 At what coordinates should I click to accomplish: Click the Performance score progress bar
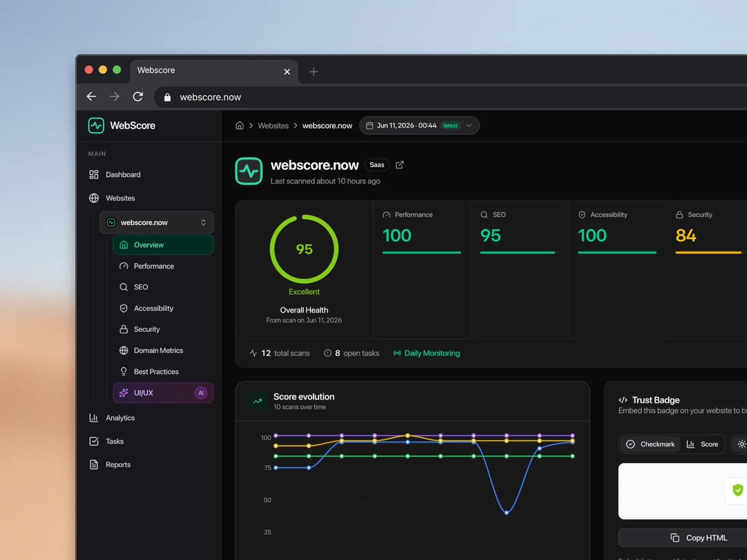(422, 252)
